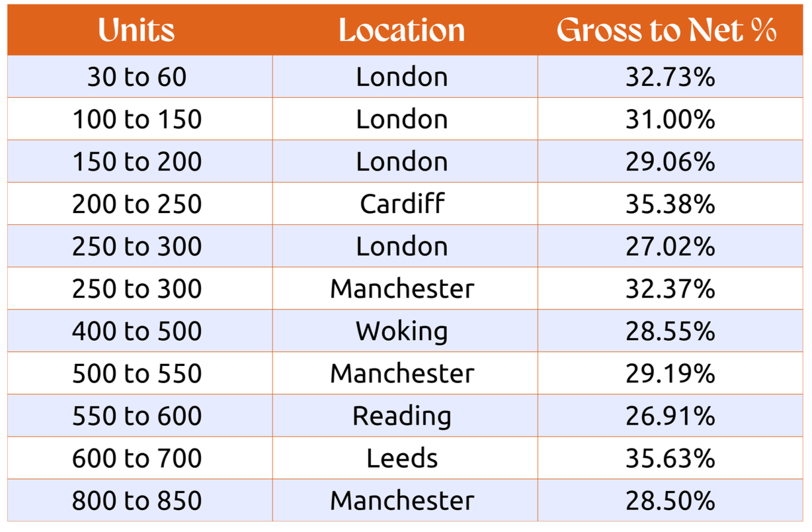Select the Reading location cell

tap(402, 416)
